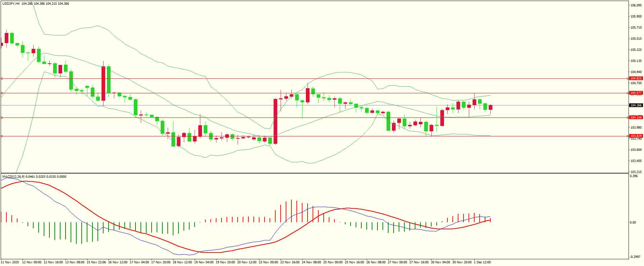Click the 0.396 MACD scale value

634,176
